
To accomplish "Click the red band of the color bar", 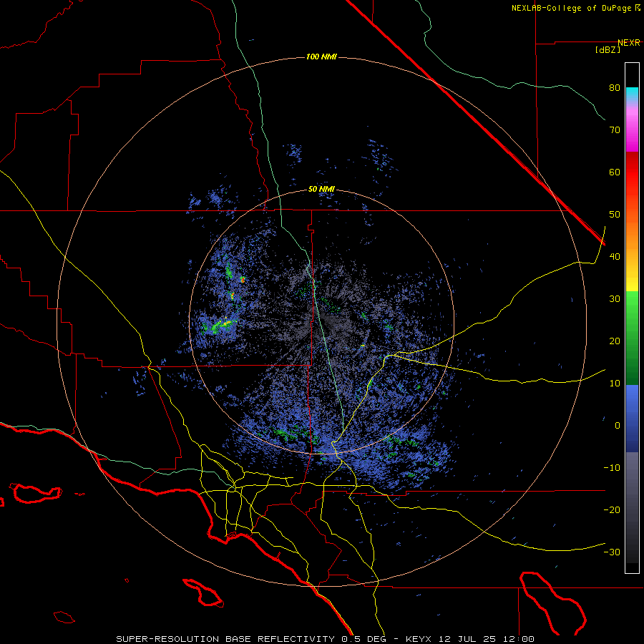I will coord(632,181).
